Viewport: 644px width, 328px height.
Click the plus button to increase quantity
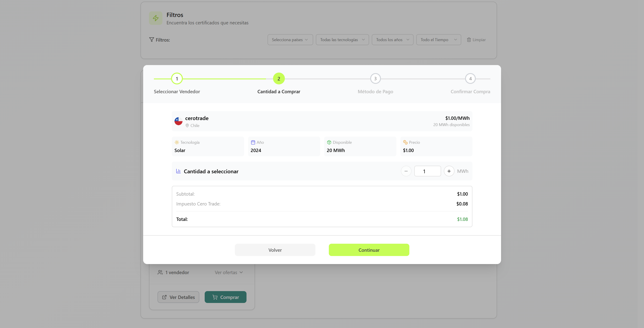pos(449,171)
